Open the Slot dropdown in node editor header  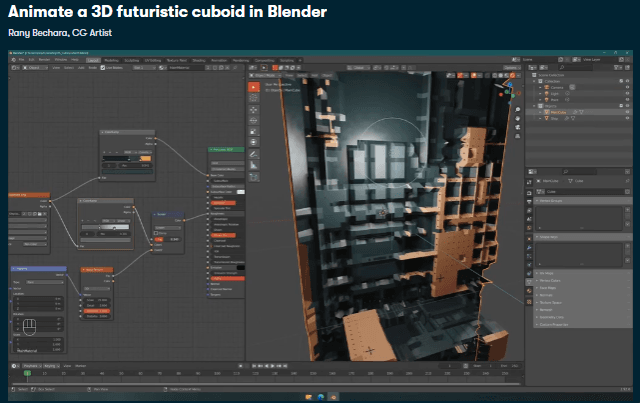coord(144,68)
